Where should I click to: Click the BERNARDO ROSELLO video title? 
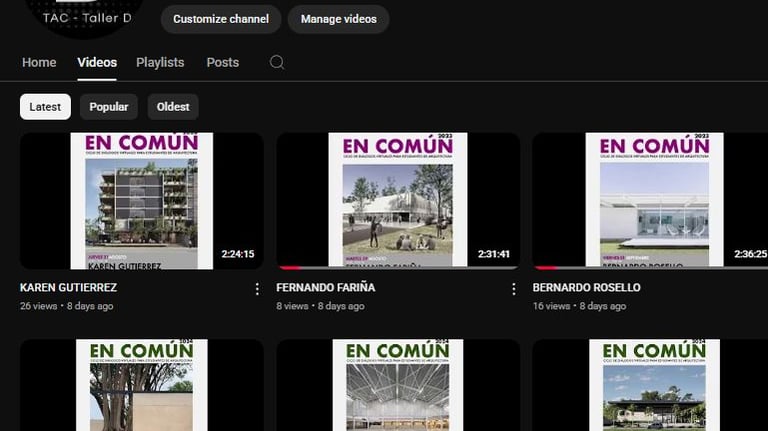click(586, 287)
